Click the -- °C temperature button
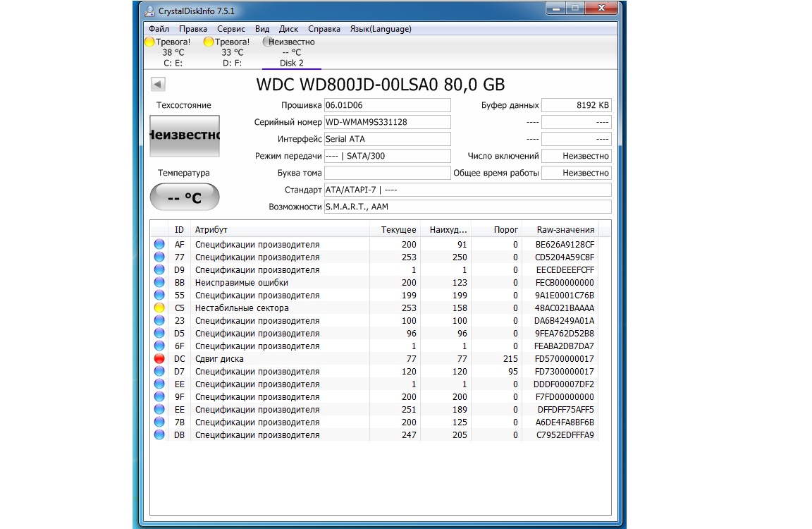Image resolution: width=812 pixels, height=529 pixels. [185, 197]
